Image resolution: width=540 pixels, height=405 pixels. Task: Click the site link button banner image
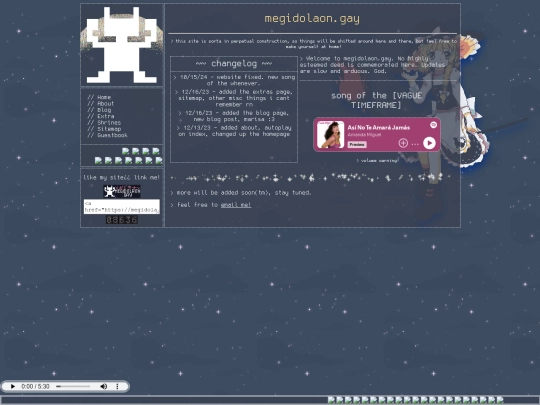point(122,191)
